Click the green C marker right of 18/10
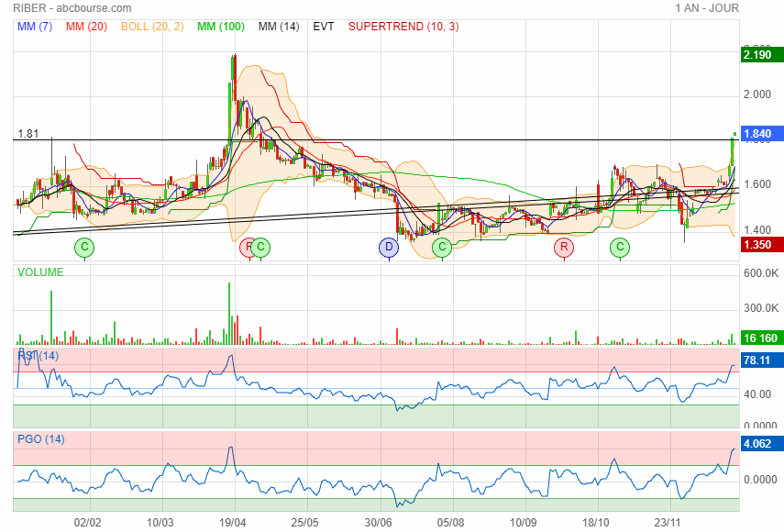 (620, 247)
